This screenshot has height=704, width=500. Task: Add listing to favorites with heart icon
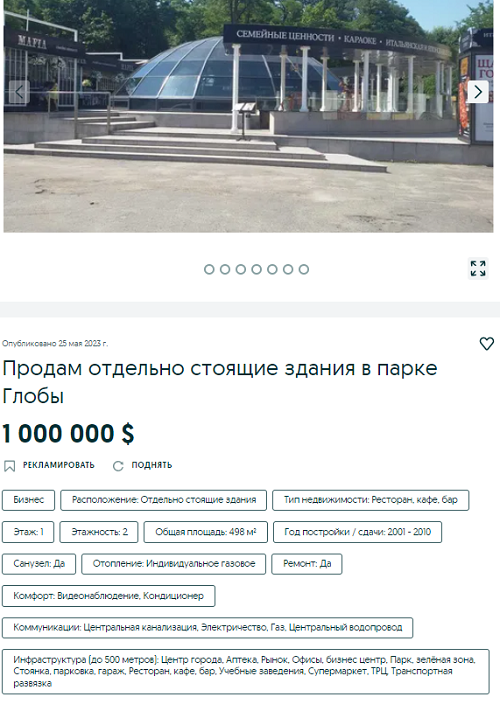click(487, 343)
